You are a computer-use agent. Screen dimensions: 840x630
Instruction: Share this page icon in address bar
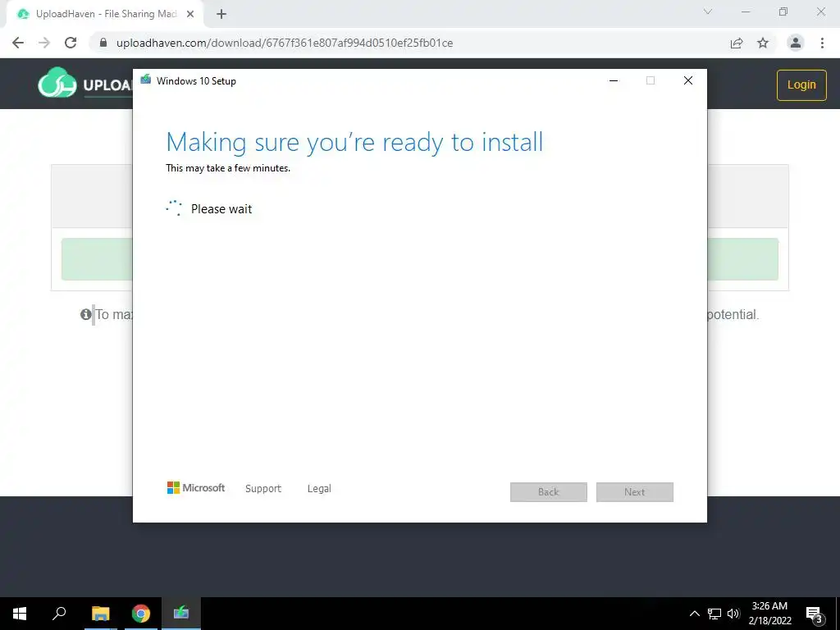pyautogui.click(x=737, y=43)
